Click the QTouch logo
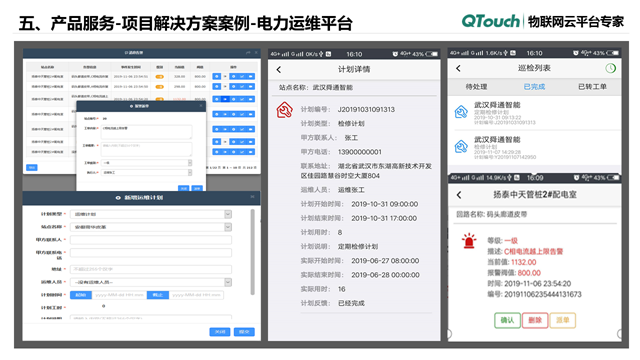640x360 pixels. [x=491, y=21]
